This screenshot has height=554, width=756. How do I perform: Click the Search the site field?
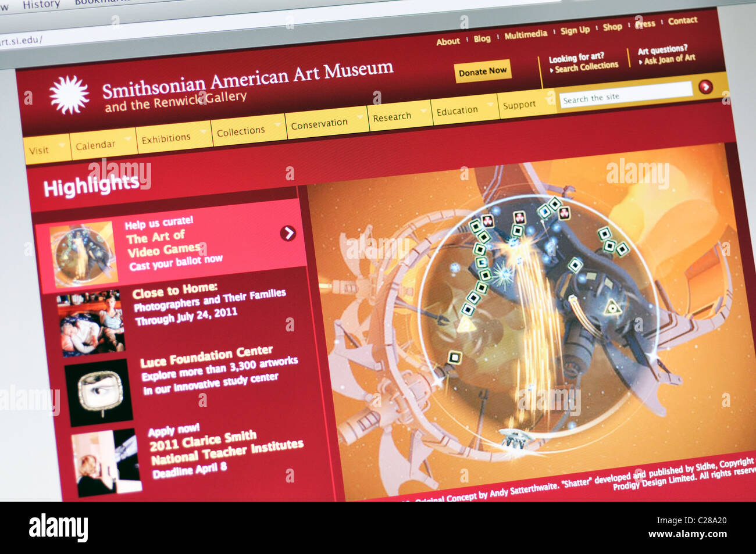[626, 94]
